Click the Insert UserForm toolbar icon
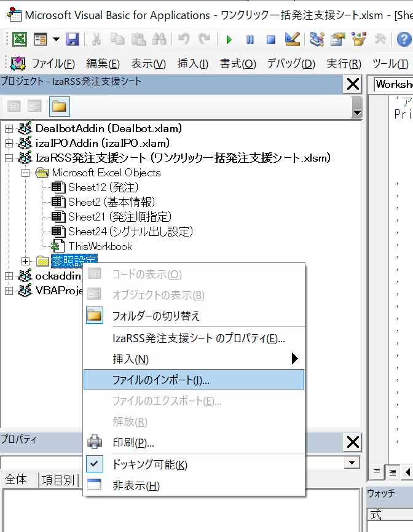413x532 pixels. point(41,39)
